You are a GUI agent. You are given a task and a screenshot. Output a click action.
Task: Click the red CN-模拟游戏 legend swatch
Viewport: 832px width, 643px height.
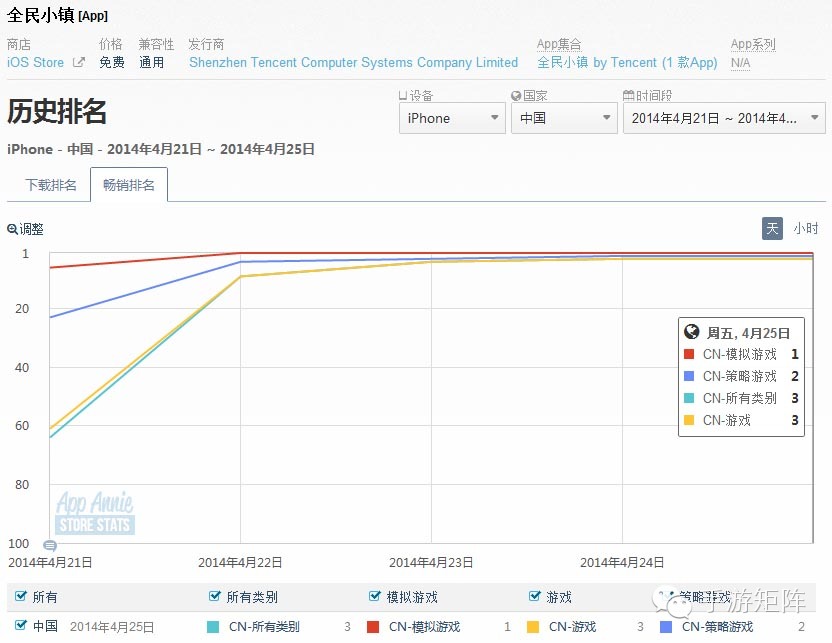(x=373, y=627)
